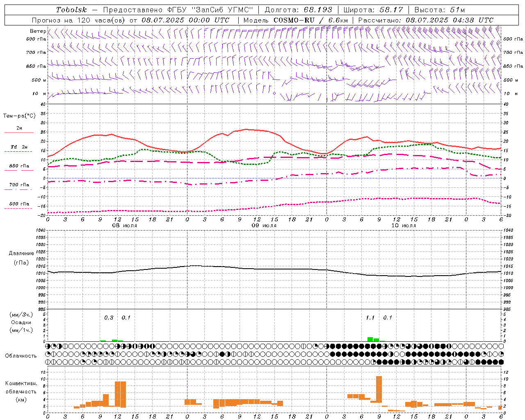The image size is (525, 420).
Task: Click the Тем-ра(°C) temperature panel title
Action: point(19,116)
